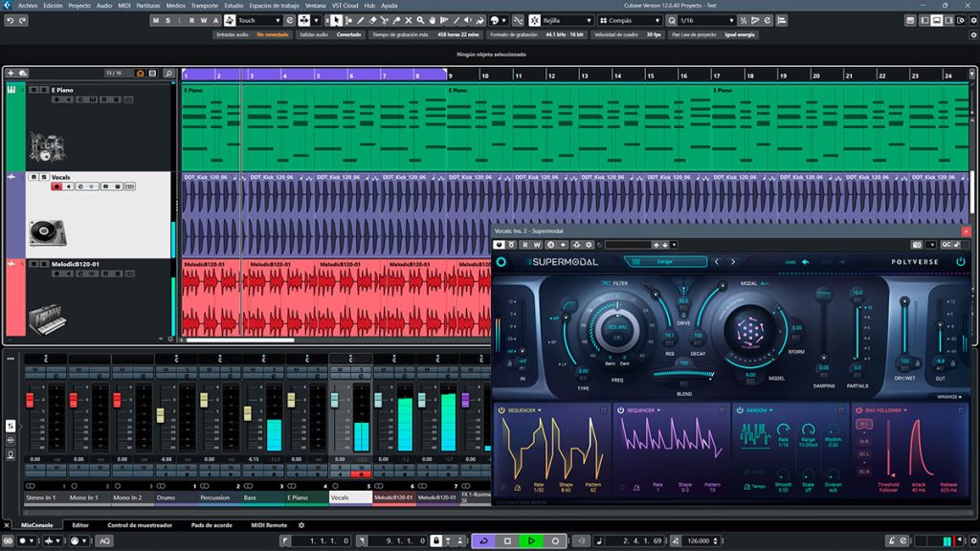Open Control de muestreador tab
This screenshot has width=980, height=551.
140,525
